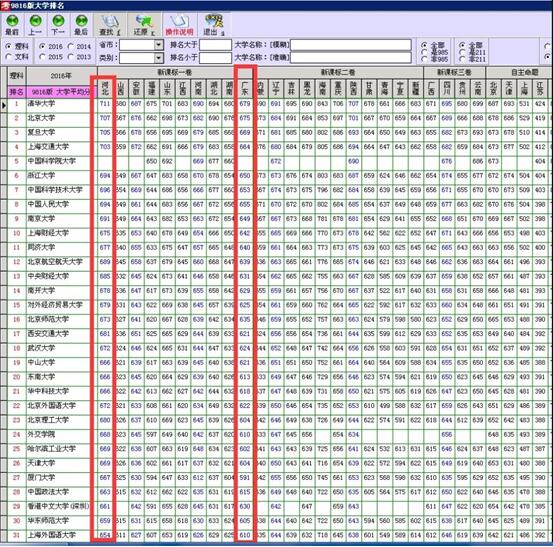Focus the fuzzy 大学名称 search field

coord(351,45)
